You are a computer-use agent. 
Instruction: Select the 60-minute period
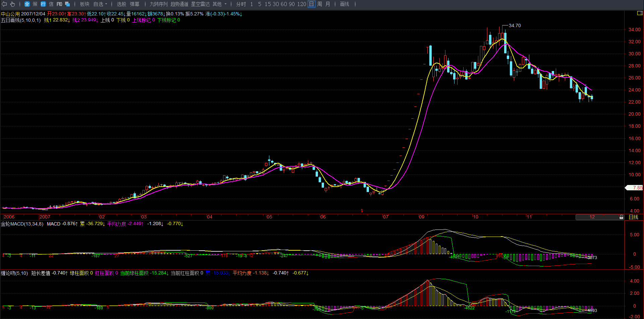click(x=284, y=4)
